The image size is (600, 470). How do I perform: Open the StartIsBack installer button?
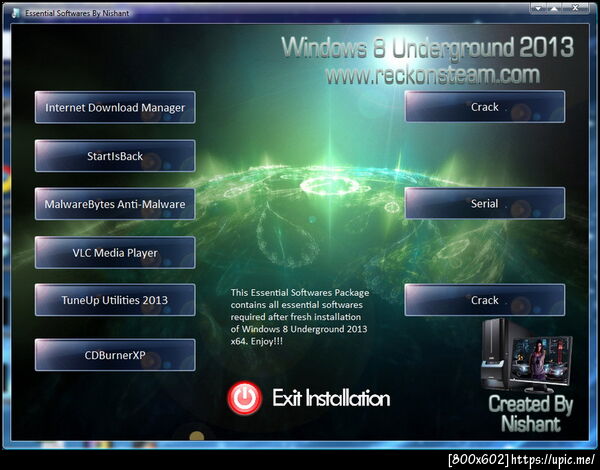pyautogui.click(x=115, y=156)
